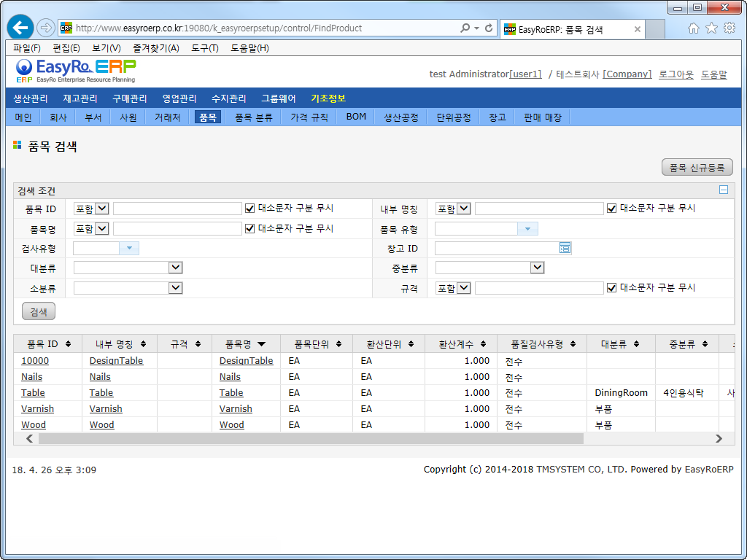Open the 대분류 dropdown
Image resolution: width=747 pixels, height=560 pixels.
point(175,268)
